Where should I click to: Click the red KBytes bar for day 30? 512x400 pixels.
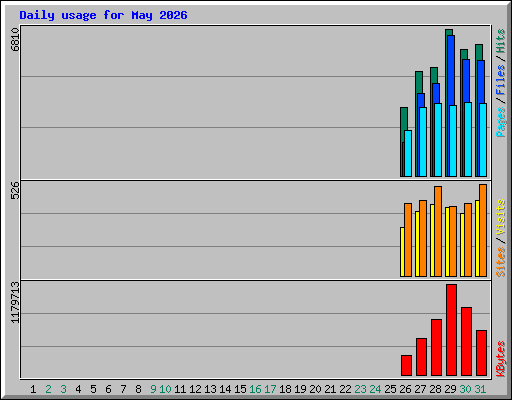click(x=466, y=341)
